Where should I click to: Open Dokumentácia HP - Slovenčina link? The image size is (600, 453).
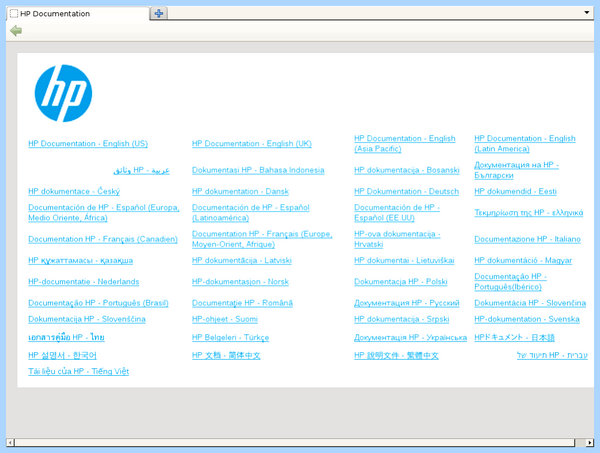pos(530,303)
